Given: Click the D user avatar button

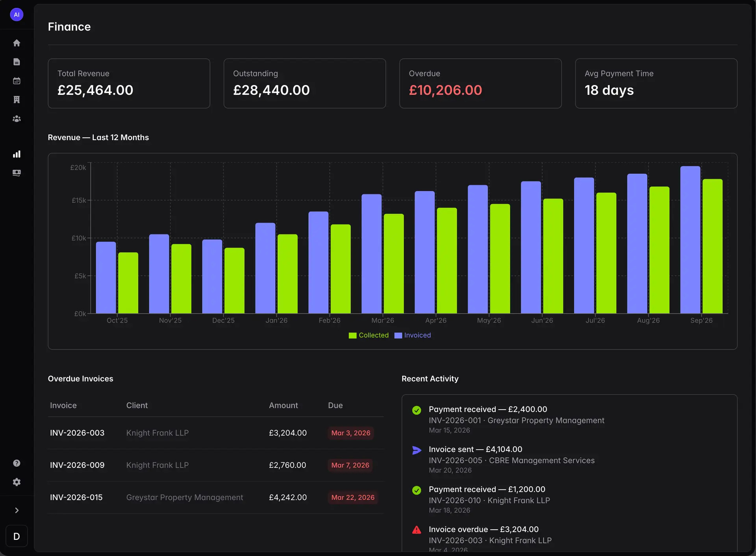Looking at the screenshot, I should (x=17, y=536).
